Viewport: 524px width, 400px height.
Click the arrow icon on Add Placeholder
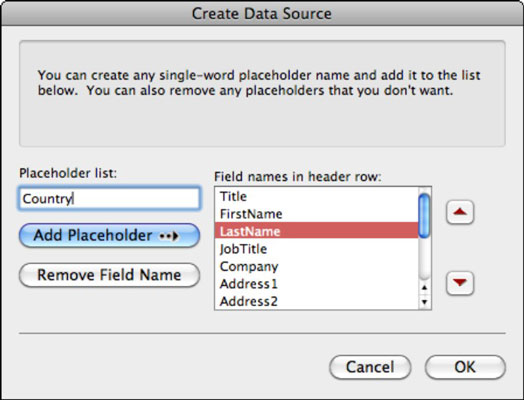coord(169,236)
